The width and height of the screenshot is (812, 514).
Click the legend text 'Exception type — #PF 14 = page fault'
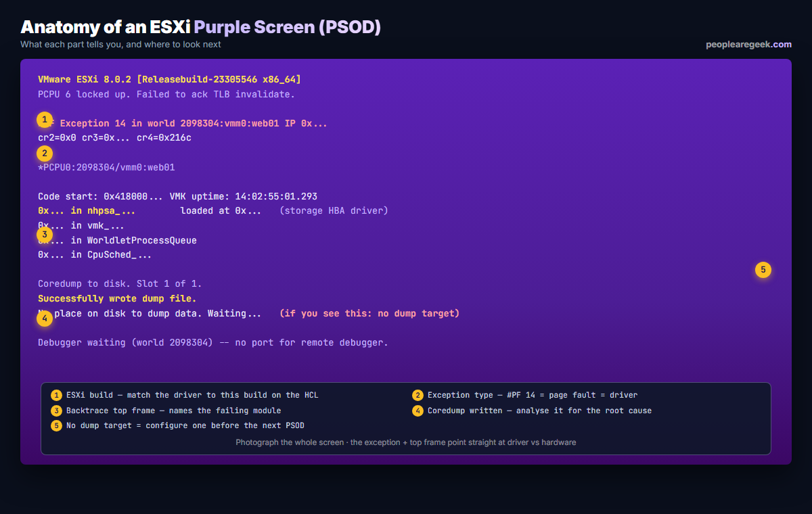[533, 395]
